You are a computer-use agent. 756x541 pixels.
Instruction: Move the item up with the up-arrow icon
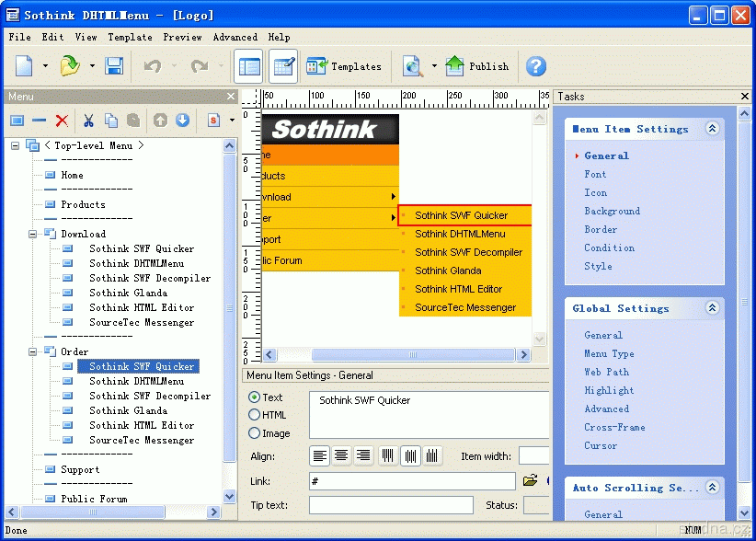click(x=160, y=121)
